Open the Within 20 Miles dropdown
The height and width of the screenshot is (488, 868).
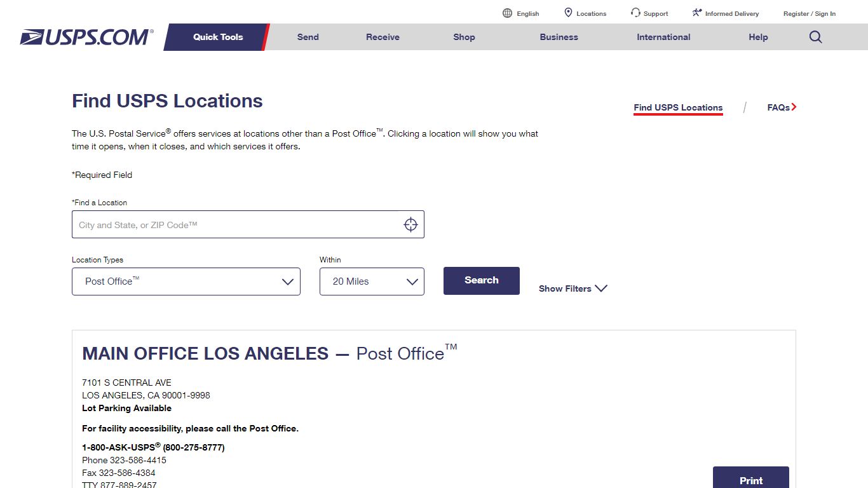point(372,281)
